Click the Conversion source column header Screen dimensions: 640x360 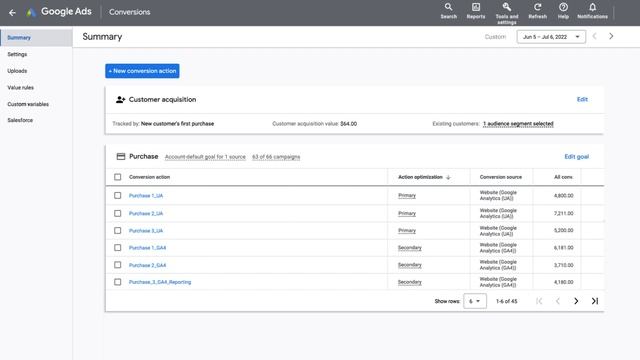[x=500, y=177]
